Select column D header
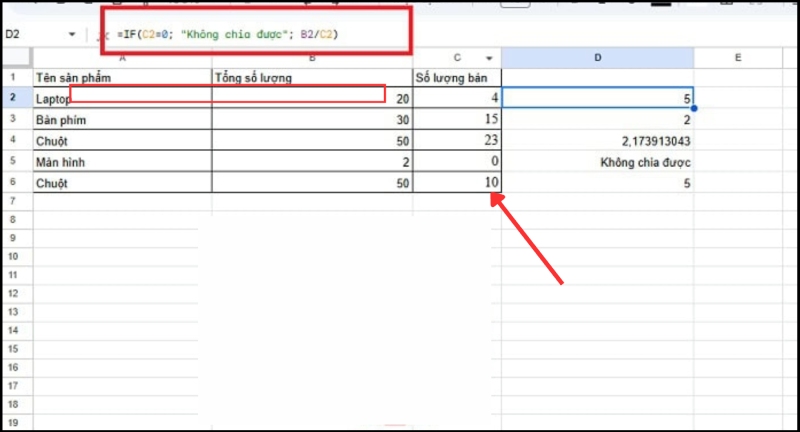 597,58
